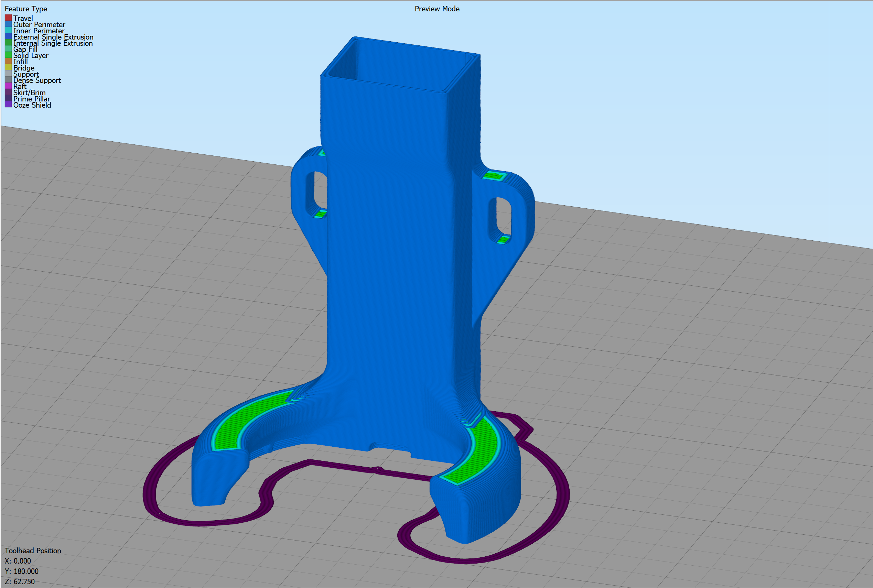Viewport: 873px width, 588px height.
Task: Click the Outer Perimeter color swatch
Action: point(8,24)
